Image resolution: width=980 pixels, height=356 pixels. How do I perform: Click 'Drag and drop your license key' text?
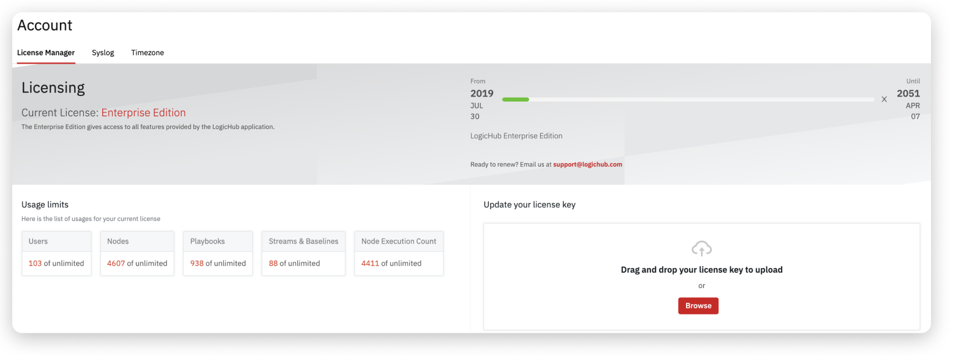pos(701,270)
